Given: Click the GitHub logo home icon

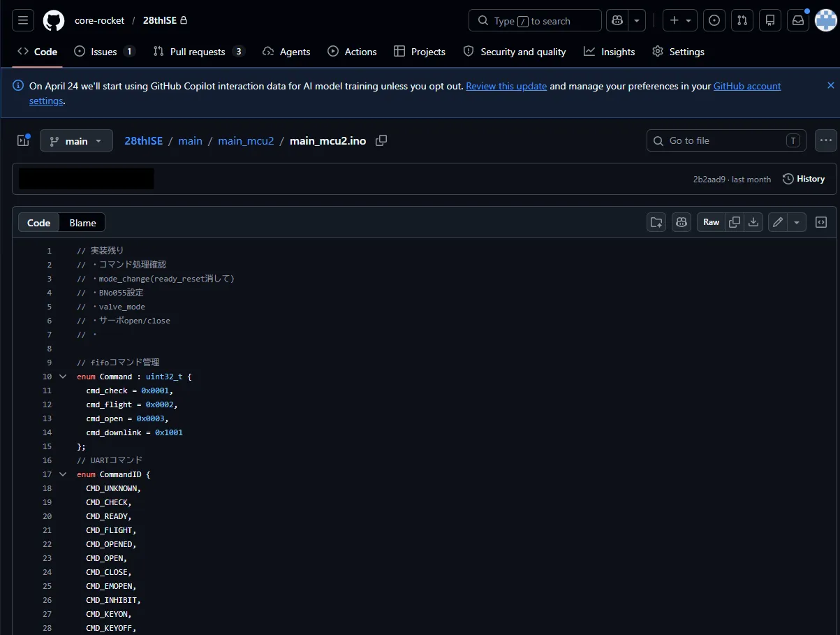Looking at the screenshot, I should pyautogui.click(x=54, y=21).
